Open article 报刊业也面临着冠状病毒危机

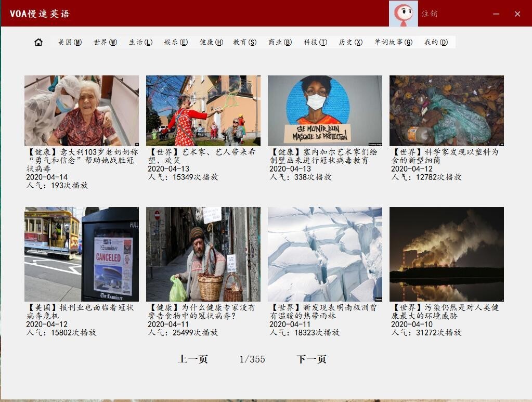tap(80, 312)
